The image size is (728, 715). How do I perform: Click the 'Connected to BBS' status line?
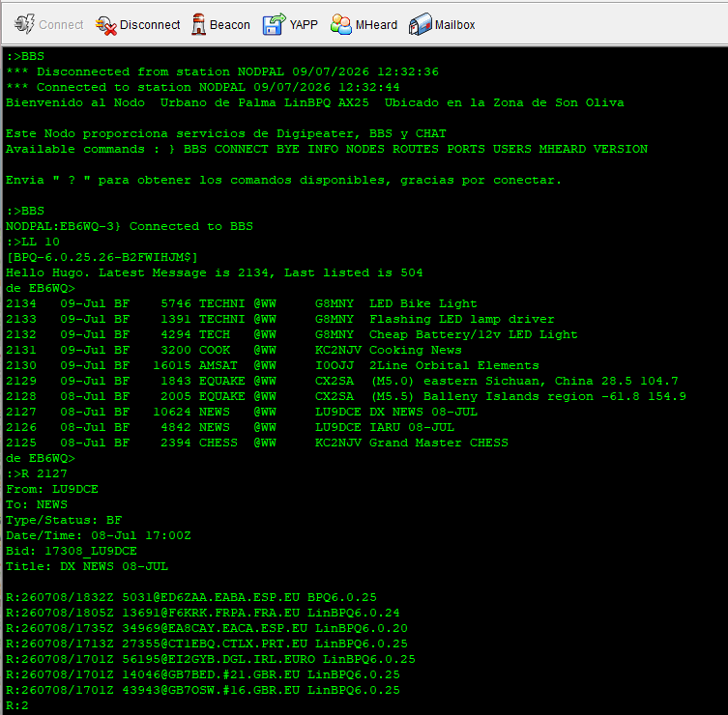[x=130, y=226]
